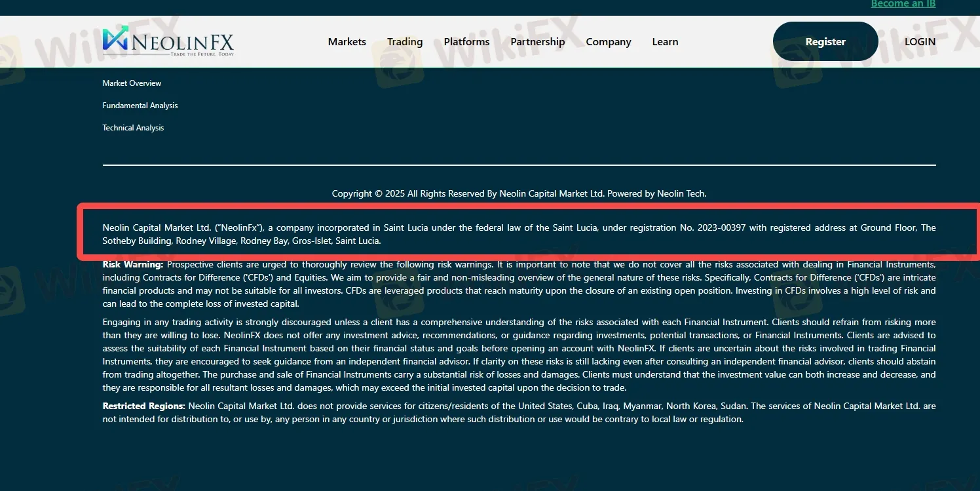Viewport: 980px width, 491px height.
Task: Open the Technical Analysis footer link
Action: (133, 128)
